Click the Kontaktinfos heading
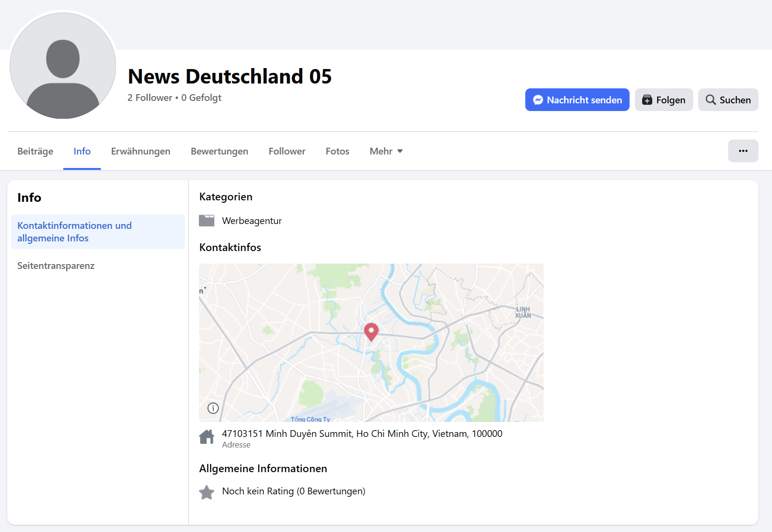This screenshot has height=532, width=772. tap(230, 247)
